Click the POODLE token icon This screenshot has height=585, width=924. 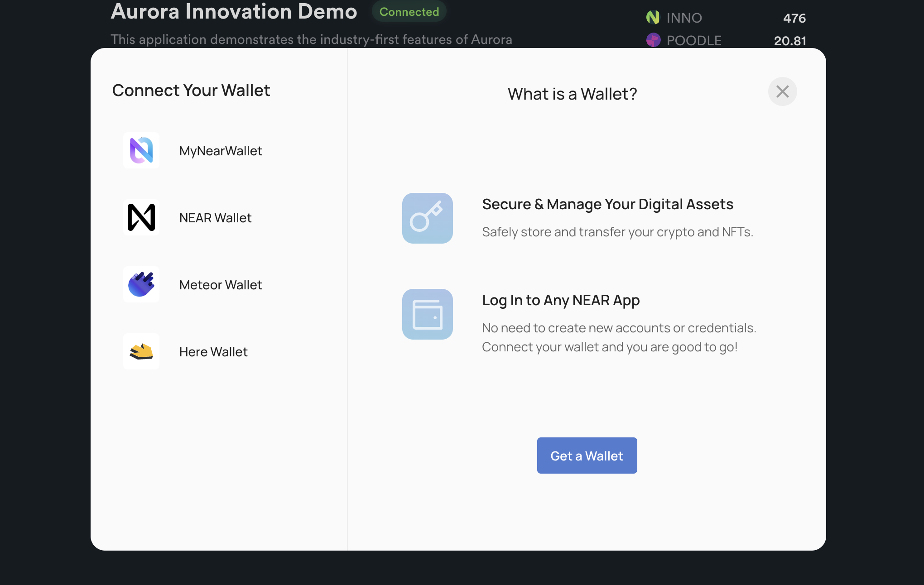tap(653, 40)
